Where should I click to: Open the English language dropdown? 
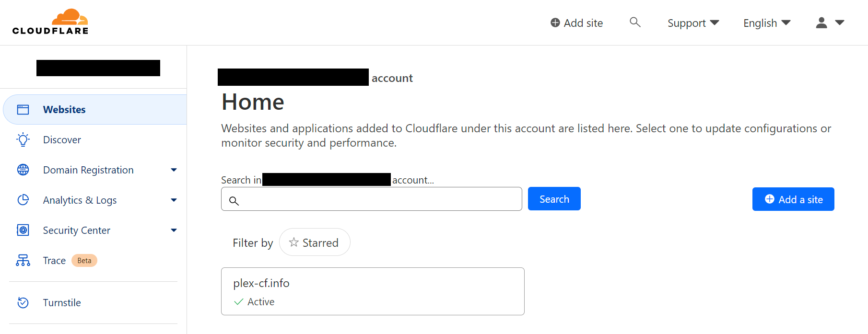(767, 23)
